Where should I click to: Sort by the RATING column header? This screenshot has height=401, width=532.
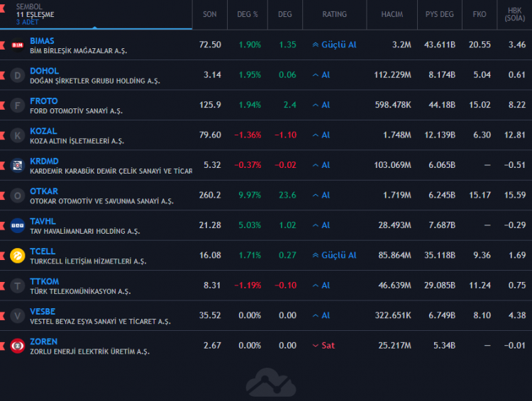tap(334, 14)
